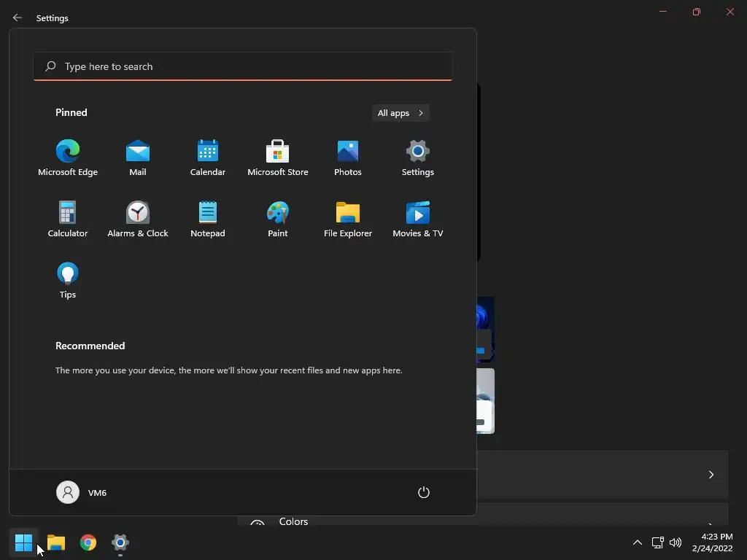
Task: Minimize the Settings window
Action: (662, 12)
